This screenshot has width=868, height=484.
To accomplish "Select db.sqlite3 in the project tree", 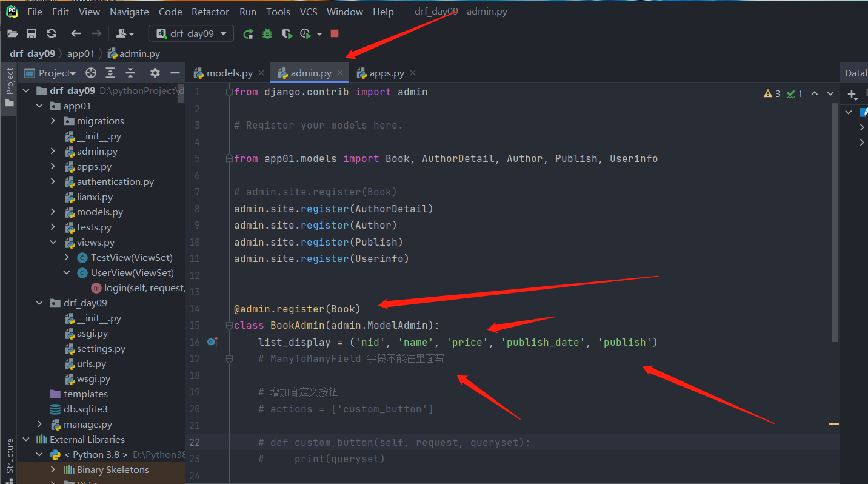I will (x=78, y=409).
